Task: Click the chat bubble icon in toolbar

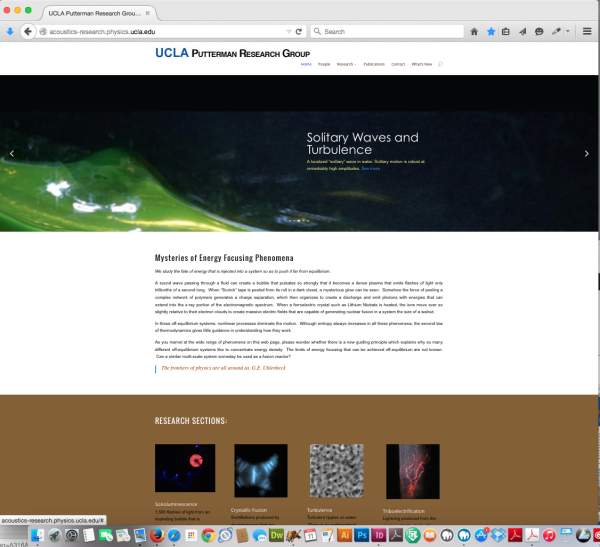Action: pos(539,31)
